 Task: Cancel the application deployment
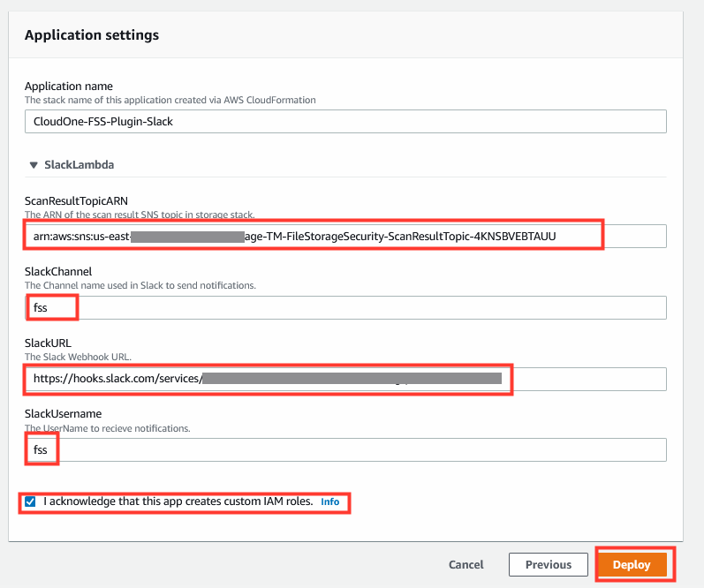click(466, 565)
